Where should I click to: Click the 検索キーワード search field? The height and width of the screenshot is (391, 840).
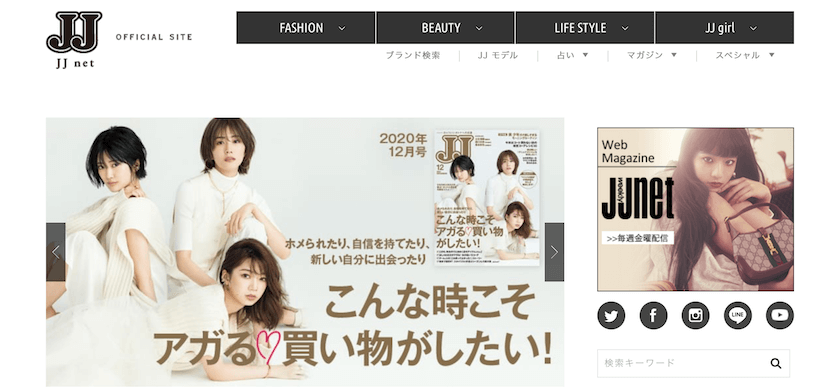pyautogui.click(x=682, y=363)
